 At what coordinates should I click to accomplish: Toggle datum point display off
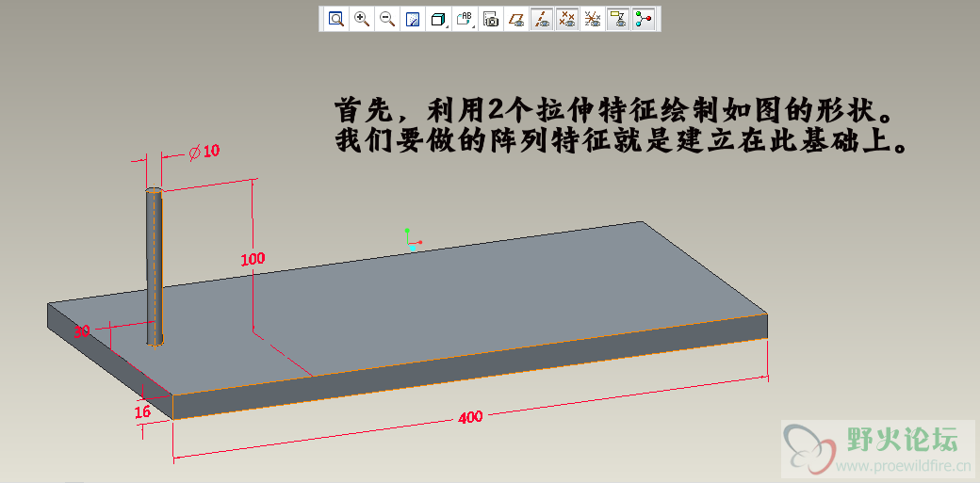coord(567,19)
